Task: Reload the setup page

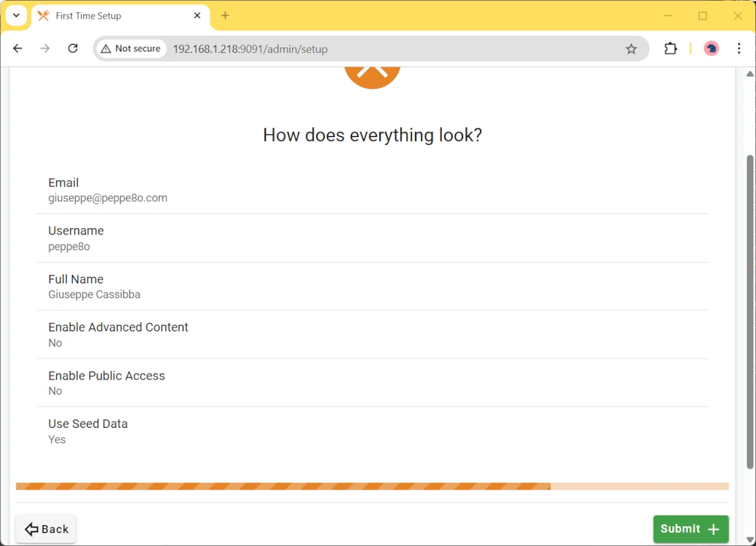Action: click(73, 48)
